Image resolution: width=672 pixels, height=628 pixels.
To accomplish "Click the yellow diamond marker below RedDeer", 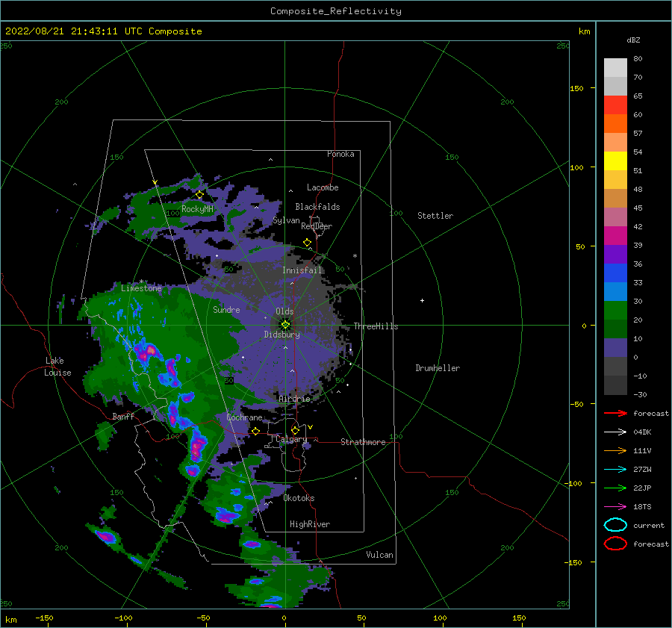I will click(x=307, y=243).
